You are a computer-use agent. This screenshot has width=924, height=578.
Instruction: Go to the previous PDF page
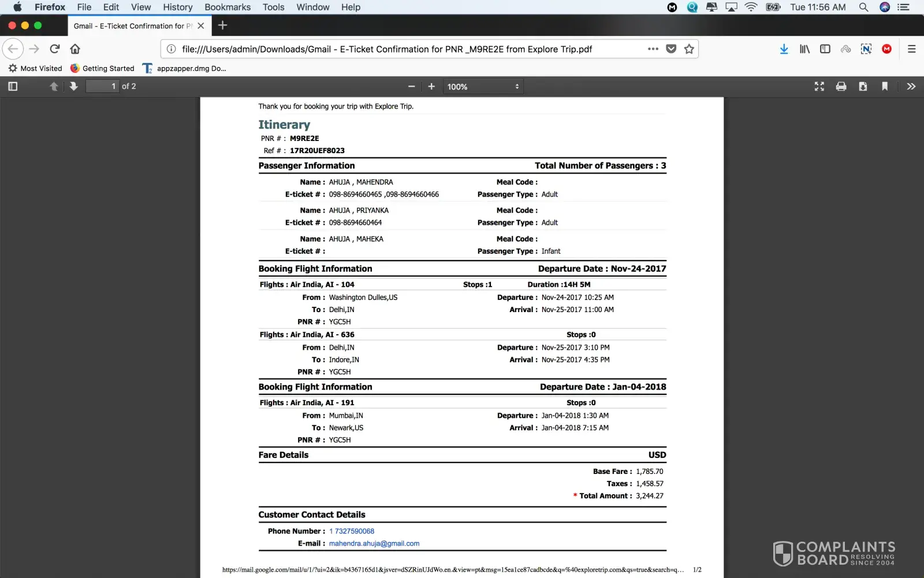tap(54, 87)
